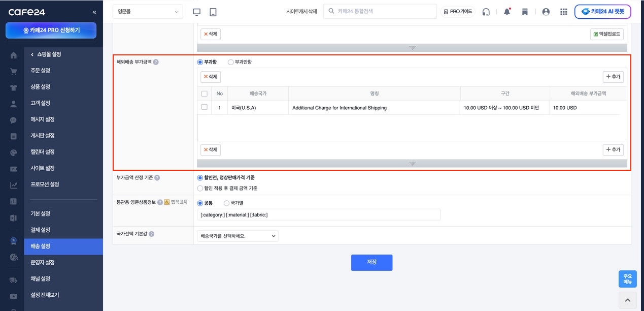The height and width of the screenshot is (311, 644).
Task: Open the globe icon in sidebar
Action: tap(14, 257)
